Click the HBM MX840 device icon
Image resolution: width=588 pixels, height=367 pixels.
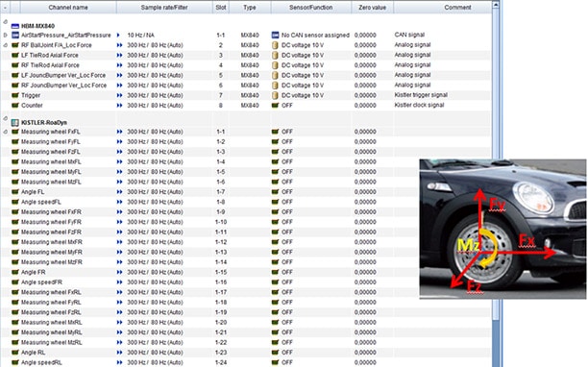point(15,26)
